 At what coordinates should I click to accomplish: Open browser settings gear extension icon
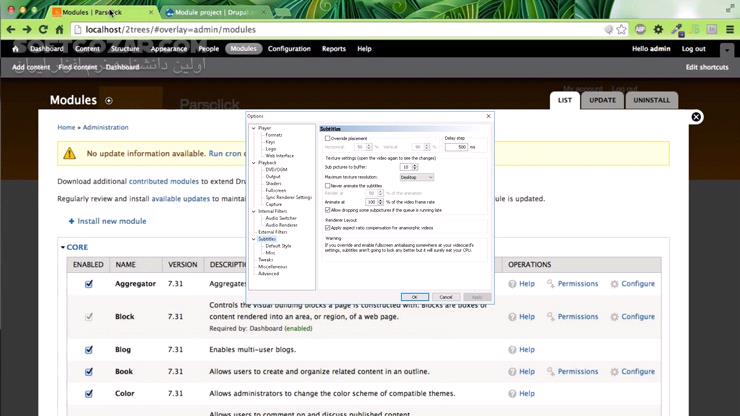(x=658, y=29)
